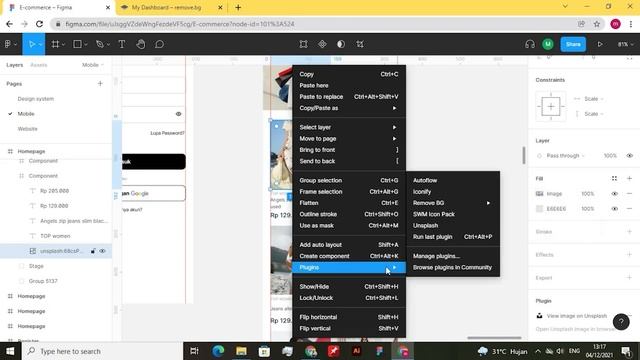Add an effect with plus icon

[629, 254]
